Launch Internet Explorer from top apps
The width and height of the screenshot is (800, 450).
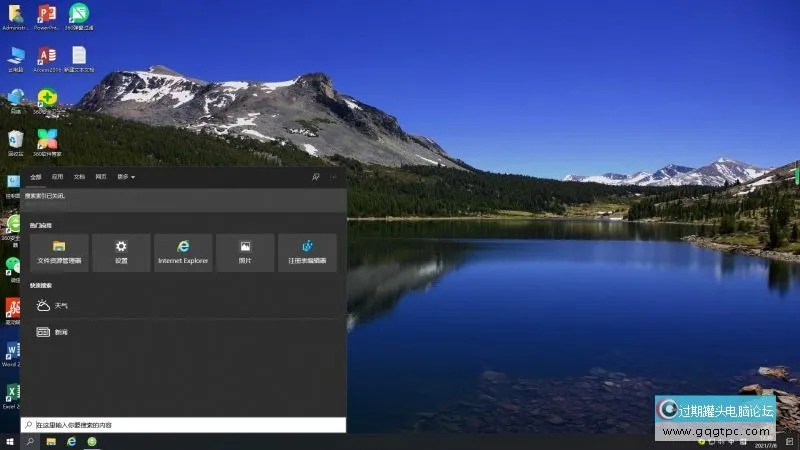click(x=183, y=252)
